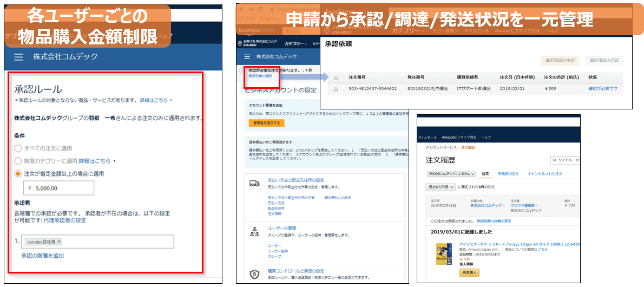Viewport: 644px width, 287px height.
Task: Expand the クラウド事業部 orderer dropdown
Action: [524, 205]
